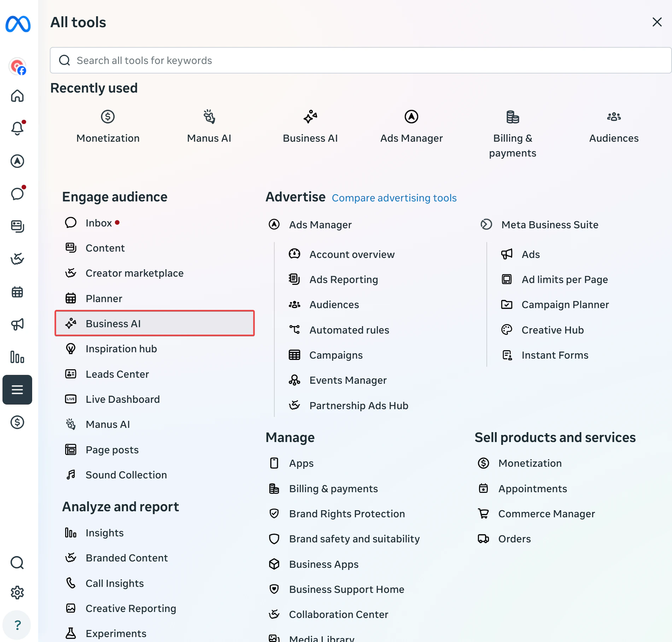672x642 pixels.
Task: Close the All tools panel
Action: tap(657, 22)
